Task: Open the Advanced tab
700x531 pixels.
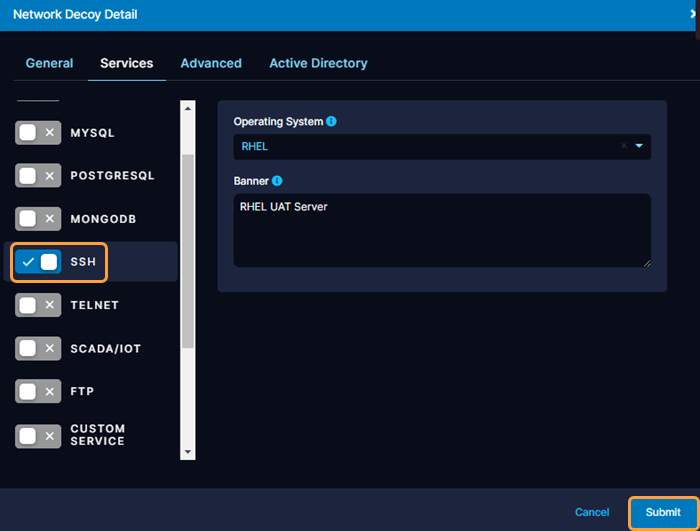Action: [211, 63]
